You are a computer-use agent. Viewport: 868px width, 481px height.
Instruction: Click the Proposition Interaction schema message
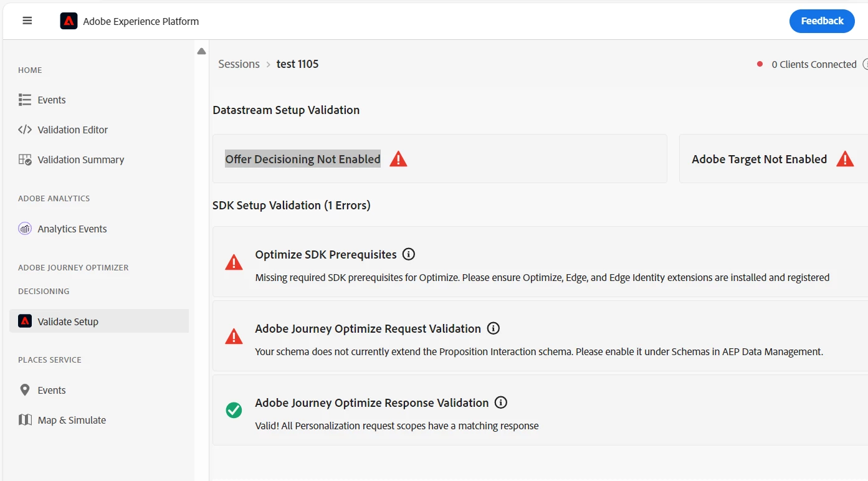(539, 351)
